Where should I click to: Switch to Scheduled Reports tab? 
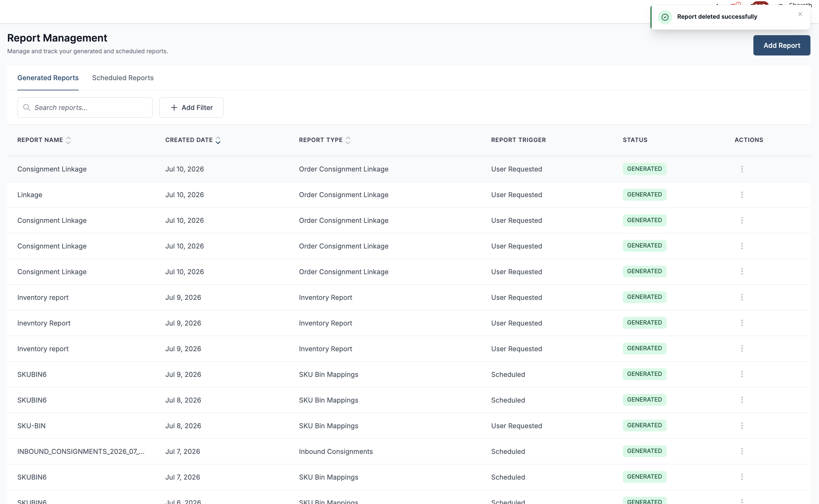click(x=123, y=78)
